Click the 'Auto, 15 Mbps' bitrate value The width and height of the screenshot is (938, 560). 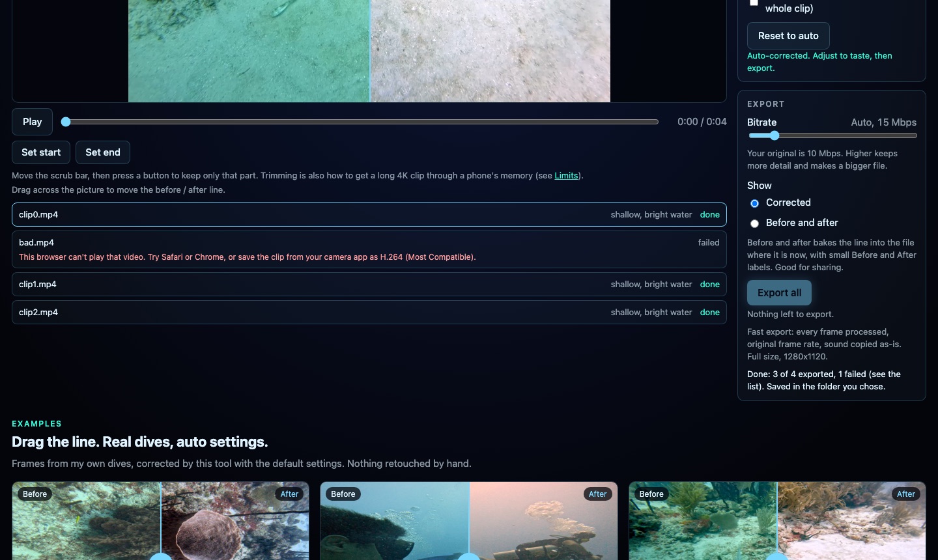click(883, 122)
